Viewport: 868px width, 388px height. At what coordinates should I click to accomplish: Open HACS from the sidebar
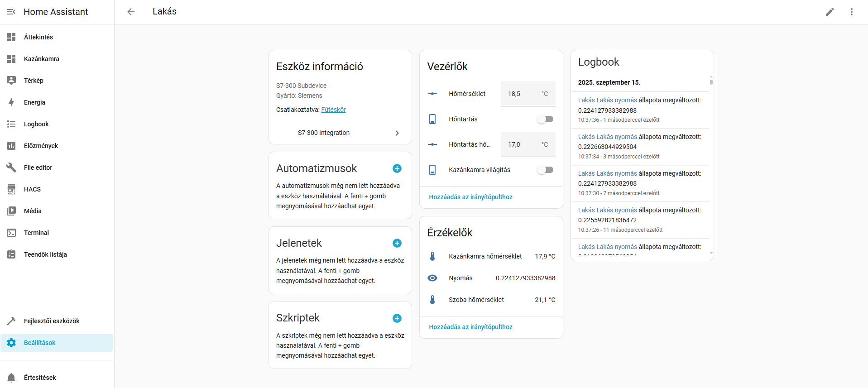[32, 189]
